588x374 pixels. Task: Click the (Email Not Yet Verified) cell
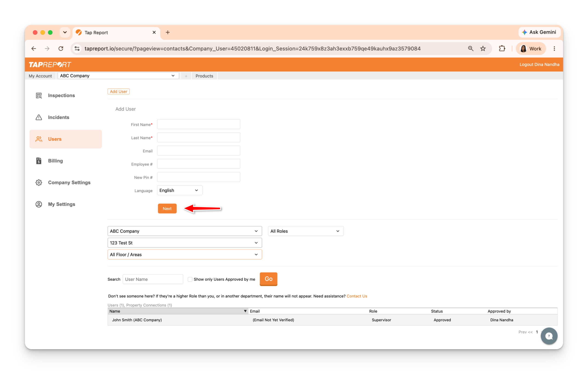273,320
